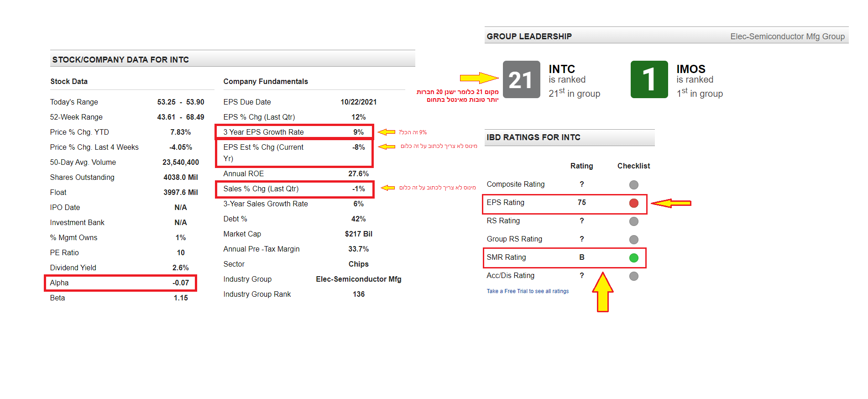Click the '3 Year EPS Growth Rate' label
868x399 pixels.
[263, 132]
